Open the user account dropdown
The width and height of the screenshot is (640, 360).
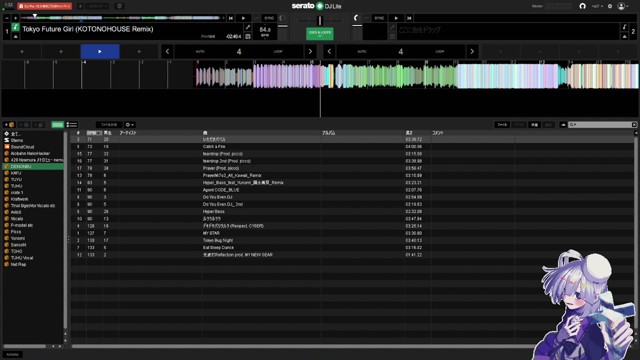622,6
